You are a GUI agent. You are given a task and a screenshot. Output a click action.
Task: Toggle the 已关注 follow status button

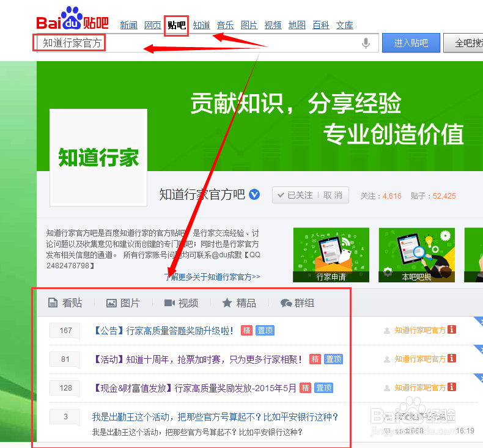pos(295,195)
